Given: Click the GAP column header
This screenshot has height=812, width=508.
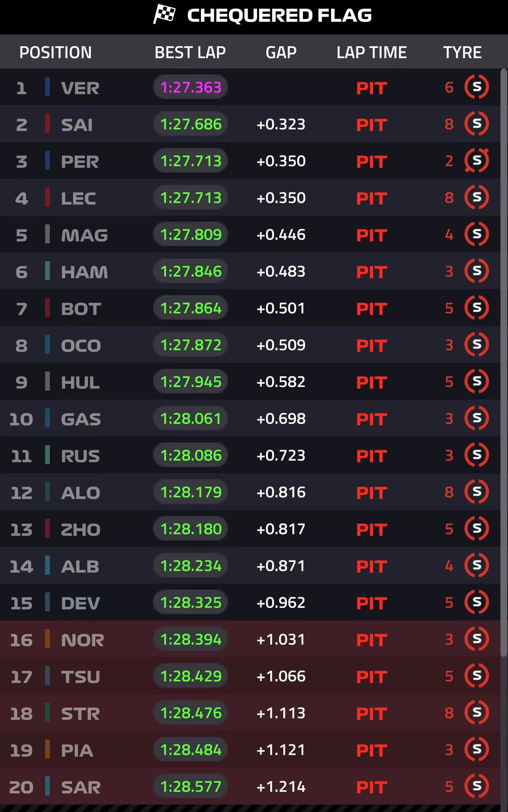Looking at the screenshot, I should tap(281, 53).
